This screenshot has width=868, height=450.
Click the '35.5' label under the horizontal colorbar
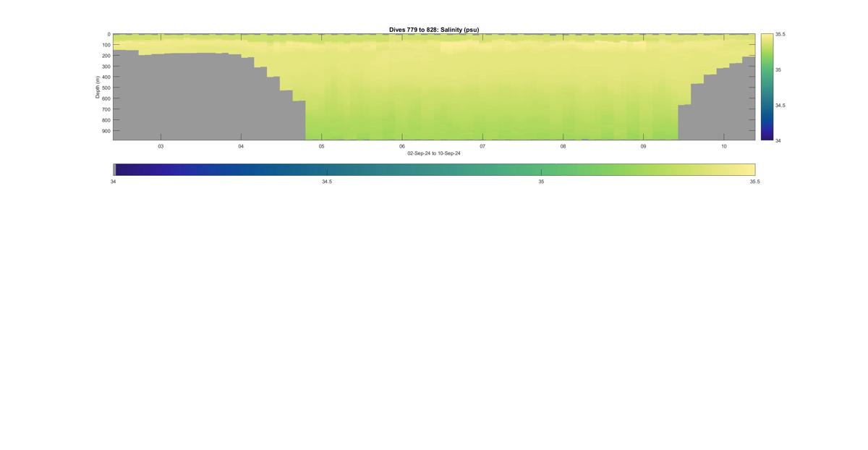coord(755,182)
